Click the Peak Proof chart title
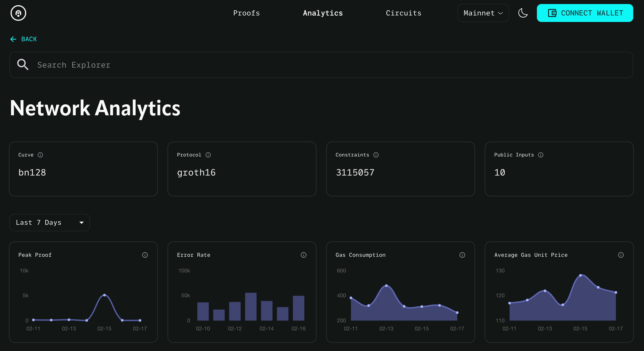The width and height of the screenshot is (644, 351). (x=35, y=255)
